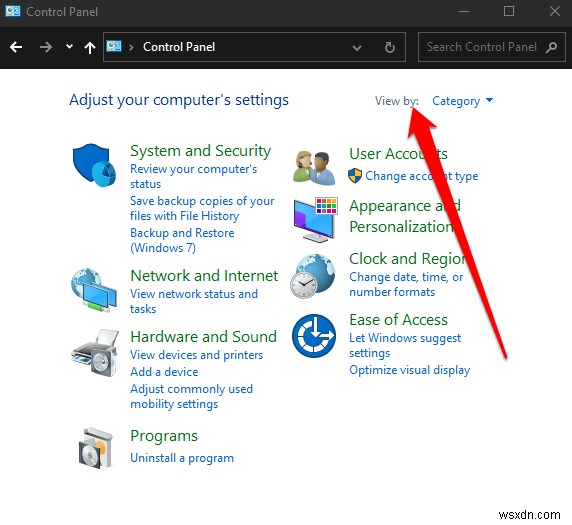Click the Appearance and Personalization monitor icon
Viewport: 572px width, 525px height.
pyautogui.click(x=316, y=220)
